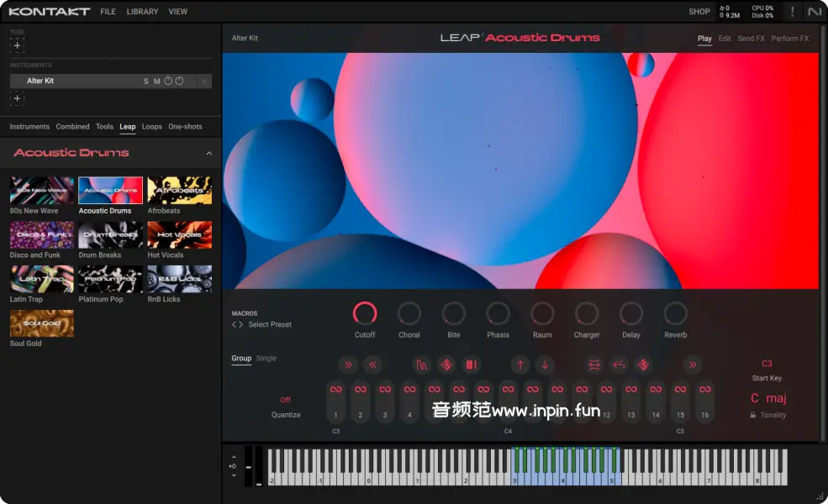Switch pad mode to Single

pyautogui.click(x=266, y=359)
